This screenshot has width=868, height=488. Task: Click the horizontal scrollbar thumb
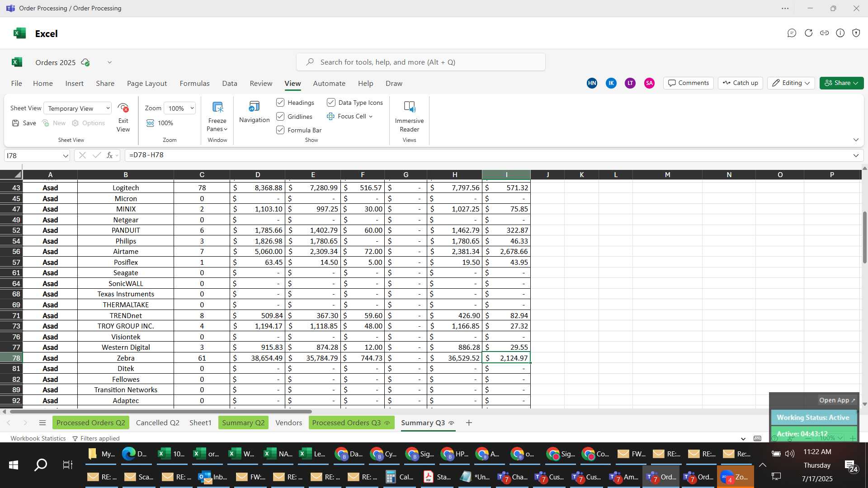(x=160, y=411)
